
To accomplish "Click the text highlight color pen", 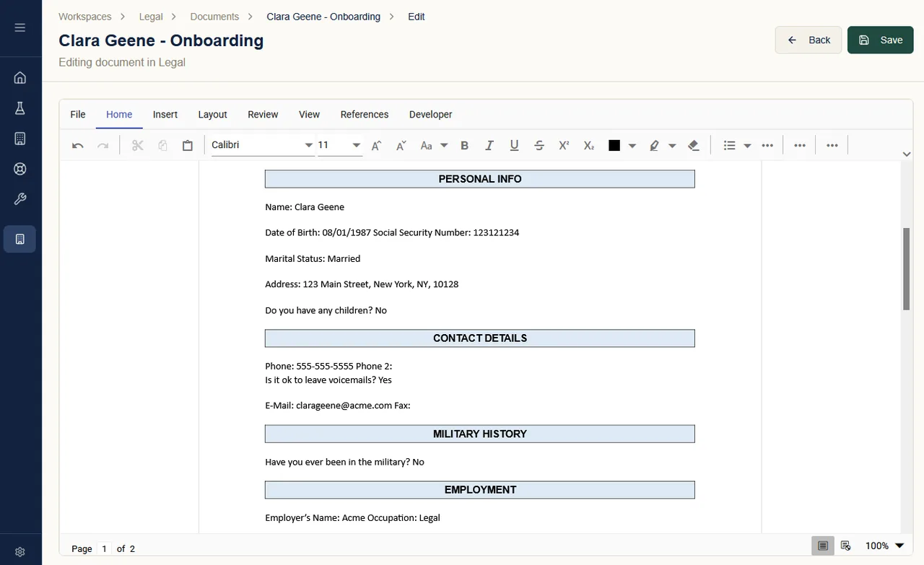I will pos(654,146).
